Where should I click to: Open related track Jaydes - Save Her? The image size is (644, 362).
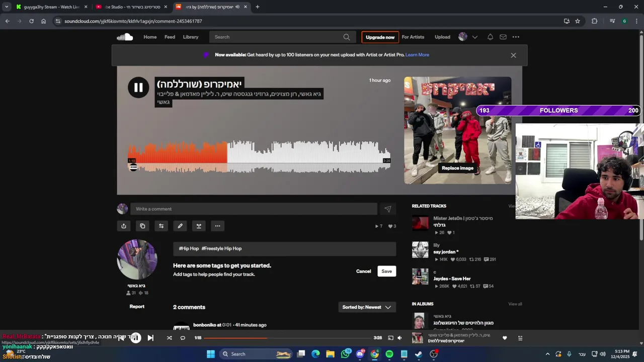click(452, 279)
